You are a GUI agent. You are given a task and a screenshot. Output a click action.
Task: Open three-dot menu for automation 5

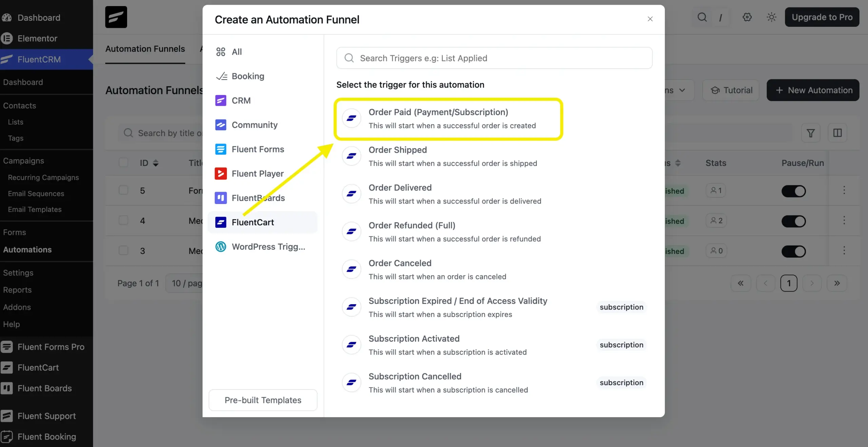(844, 190)
